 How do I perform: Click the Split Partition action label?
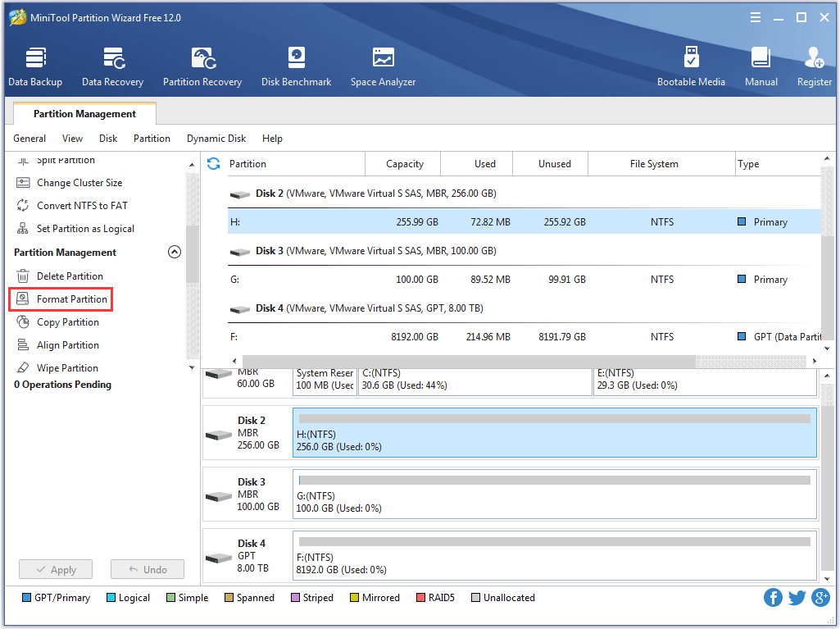66,160
